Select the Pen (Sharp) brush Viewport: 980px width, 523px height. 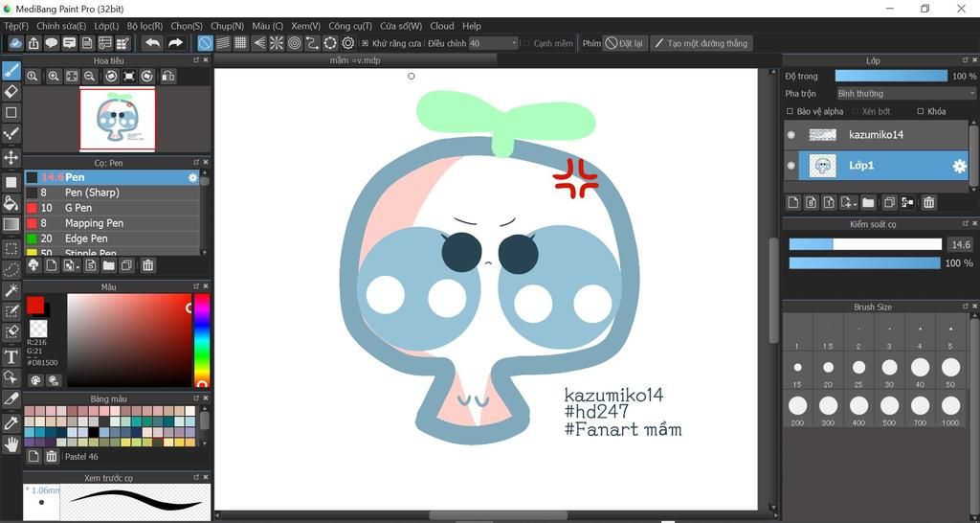(x=113, y=193)
